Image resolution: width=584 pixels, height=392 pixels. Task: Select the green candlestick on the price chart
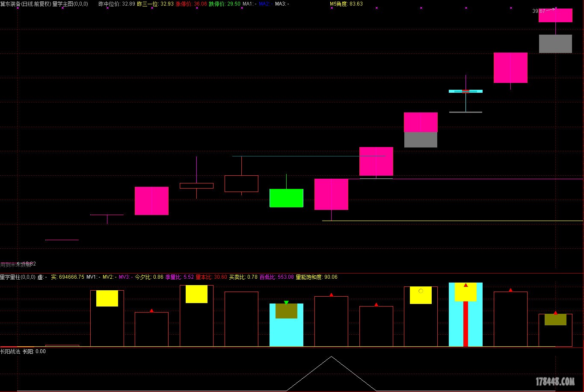click(286, 198)
